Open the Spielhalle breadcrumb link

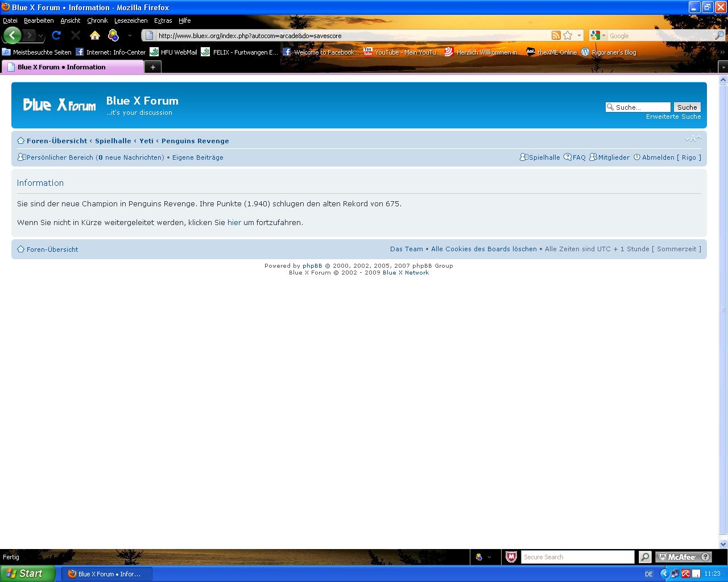tap(113, 141)
